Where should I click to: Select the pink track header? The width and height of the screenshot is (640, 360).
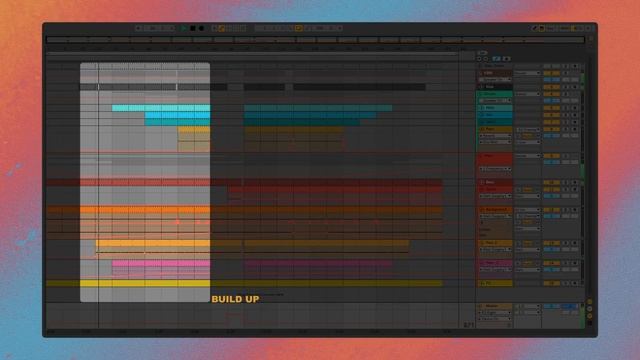point(497,263)
